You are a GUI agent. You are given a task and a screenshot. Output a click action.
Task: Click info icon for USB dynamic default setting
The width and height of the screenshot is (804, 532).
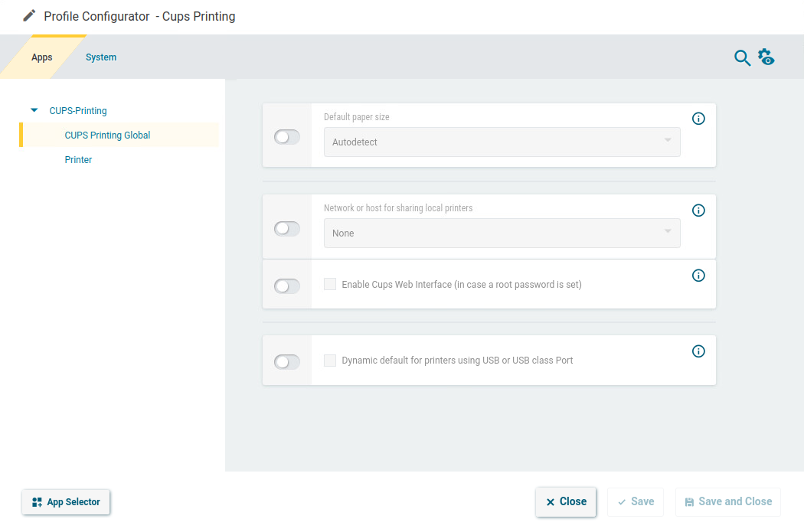click(698, 351)
